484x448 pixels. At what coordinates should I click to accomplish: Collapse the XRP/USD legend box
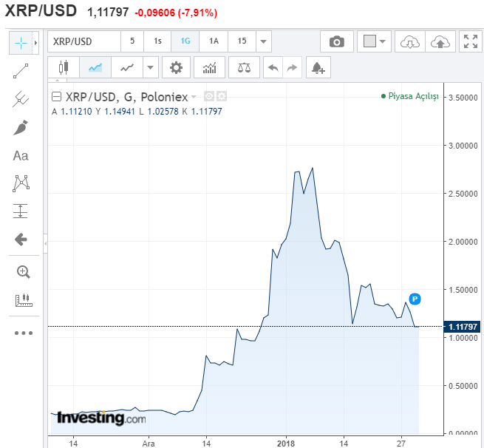pyautogui.click(x=56, y=97)
